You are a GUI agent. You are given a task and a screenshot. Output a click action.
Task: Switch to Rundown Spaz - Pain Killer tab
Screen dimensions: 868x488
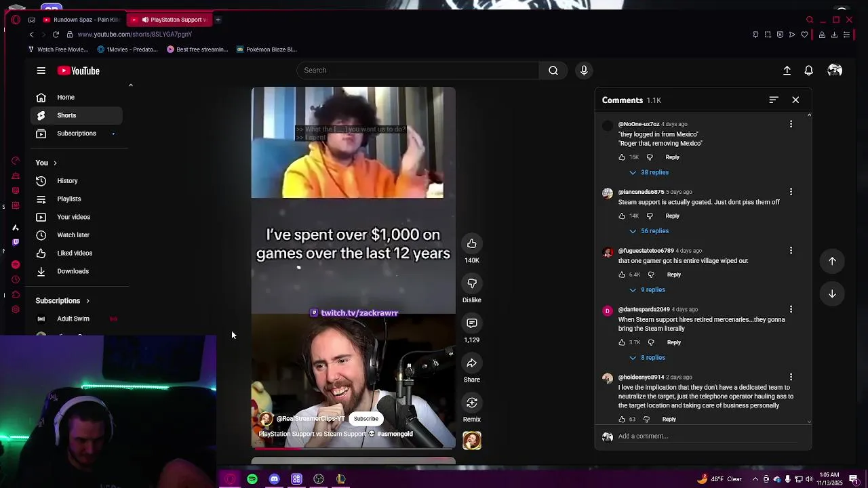[x=81, y=20]
